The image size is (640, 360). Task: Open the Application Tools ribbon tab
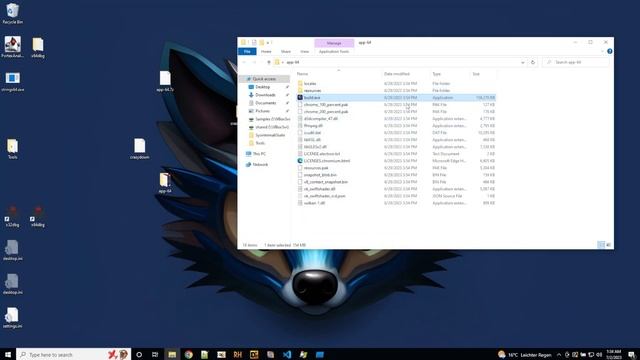click(334, 51)
